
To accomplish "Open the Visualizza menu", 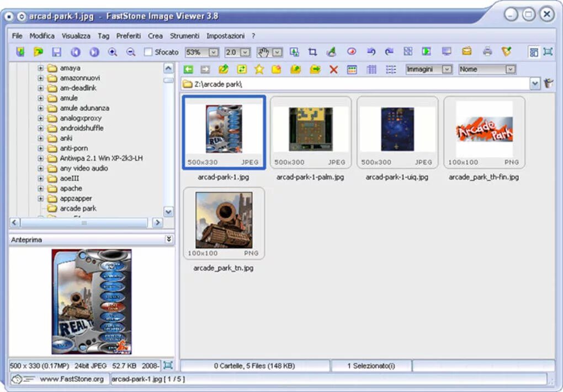I will 76,36.
